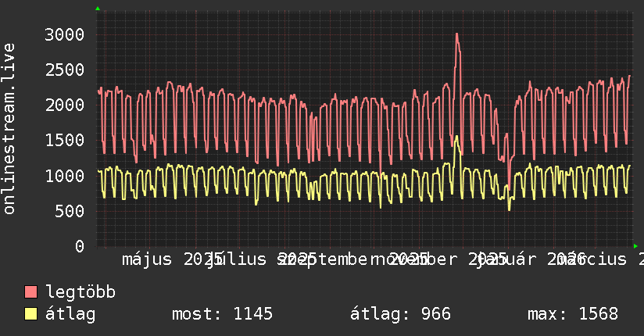Click the január 2026 x-axis label
Image resolution: width=644 pixels, height=336 pixels.
point(532,259)
